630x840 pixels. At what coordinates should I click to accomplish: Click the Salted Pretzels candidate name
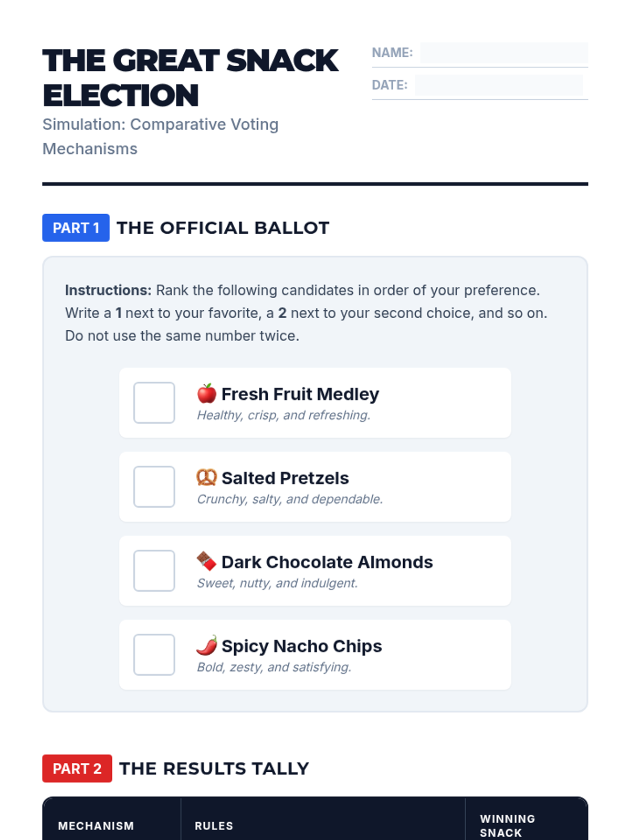(285, 478)
